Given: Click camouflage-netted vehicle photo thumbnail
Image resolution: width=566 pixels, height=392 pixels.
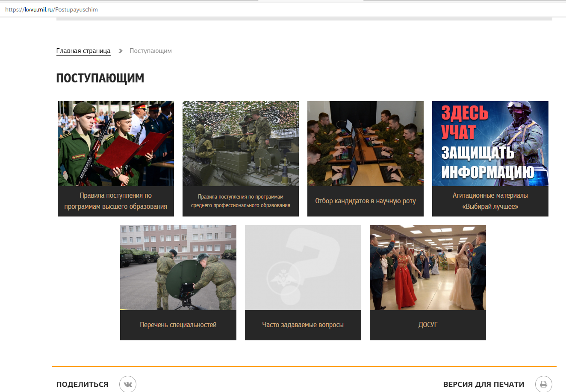Looking at the screenshot, I should click(241, 143).
